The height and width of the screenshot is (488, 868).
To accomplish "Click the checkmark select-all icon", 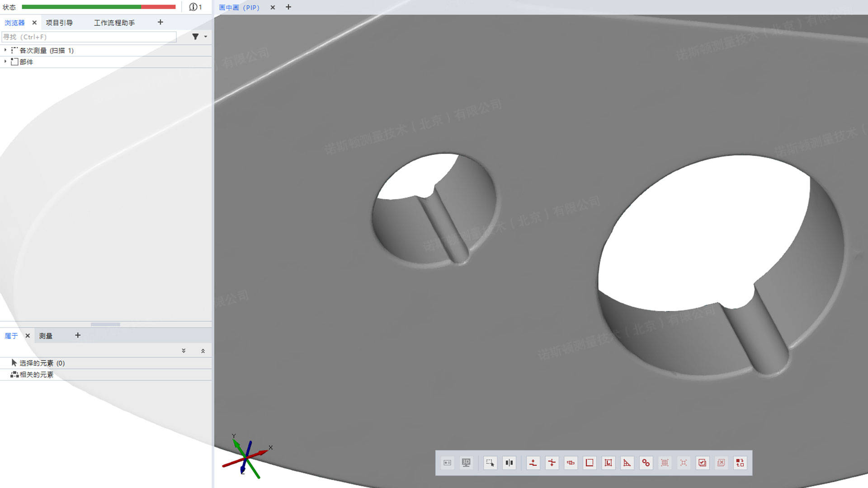I will click(702, 463).
